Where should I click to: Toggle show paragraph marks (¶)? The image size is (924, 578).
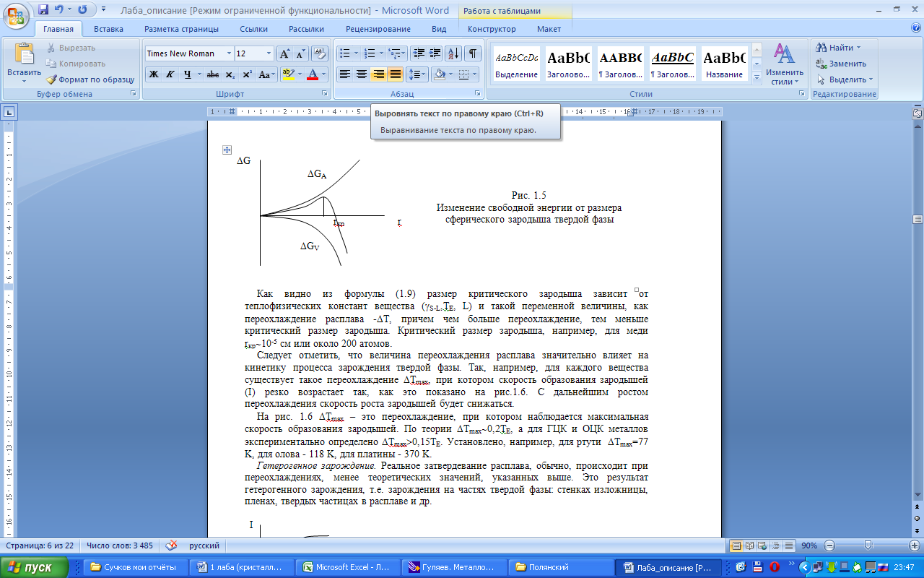[472, 53]
